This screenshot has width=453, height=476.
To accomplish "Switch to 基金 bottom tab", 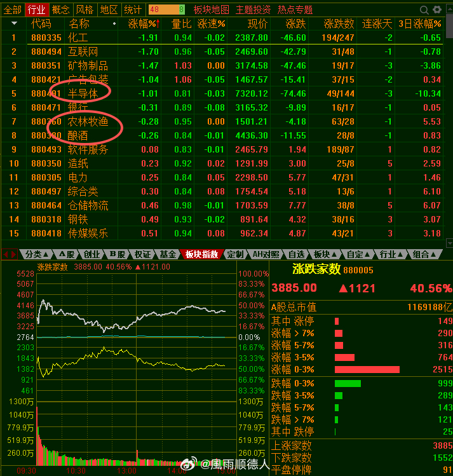I will click(x=168, y=254).
